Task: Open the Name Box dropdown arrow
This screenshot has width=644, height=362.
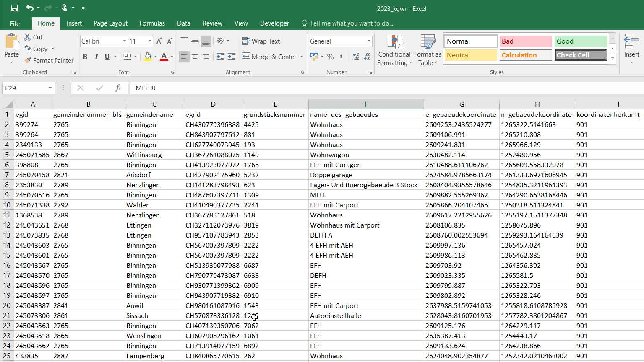Action: tap(50, 88)
